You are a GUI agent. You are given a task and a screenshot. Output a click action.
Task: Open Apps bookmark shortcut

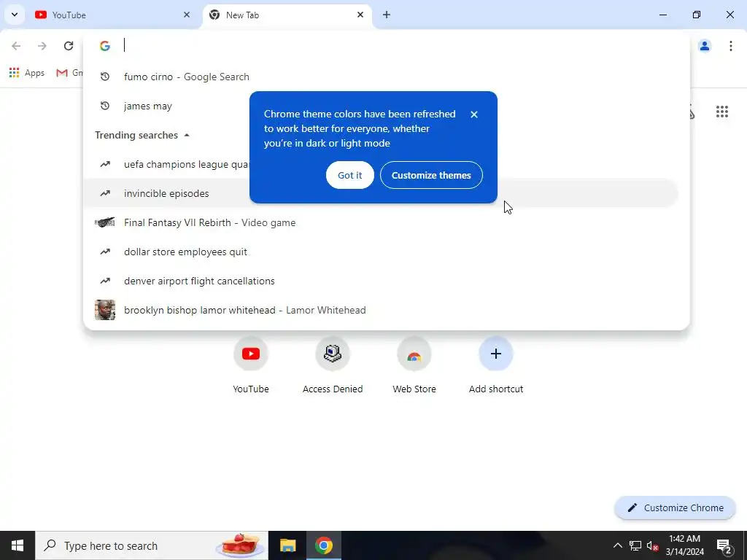point(27,73)
